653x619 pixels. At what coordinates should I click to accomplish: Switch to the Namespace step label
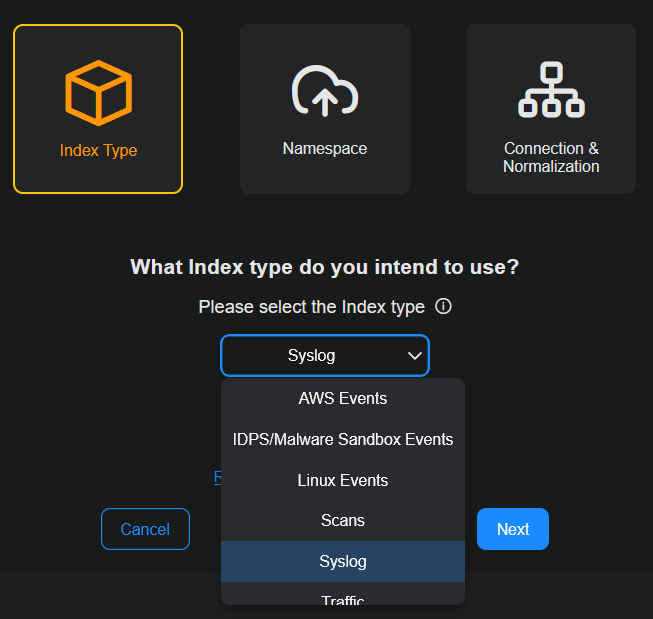tap(324, 149)
